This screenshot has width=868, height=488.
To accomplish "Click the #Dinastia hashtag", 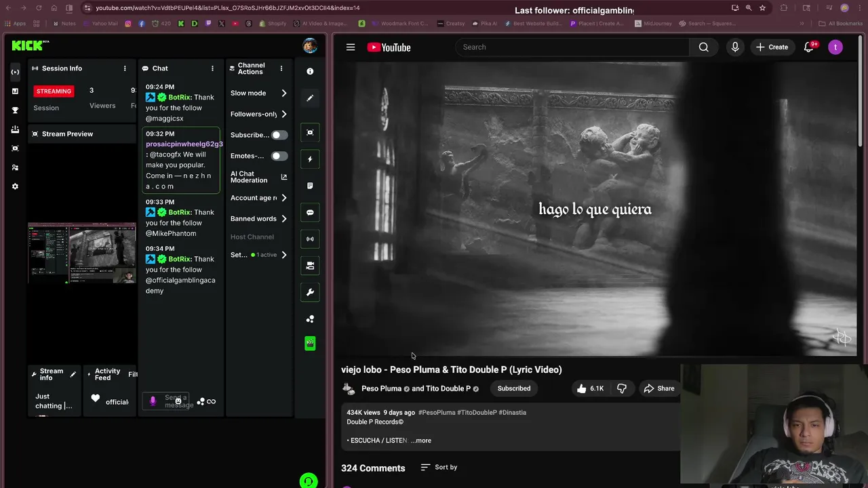I will point(512,412).
